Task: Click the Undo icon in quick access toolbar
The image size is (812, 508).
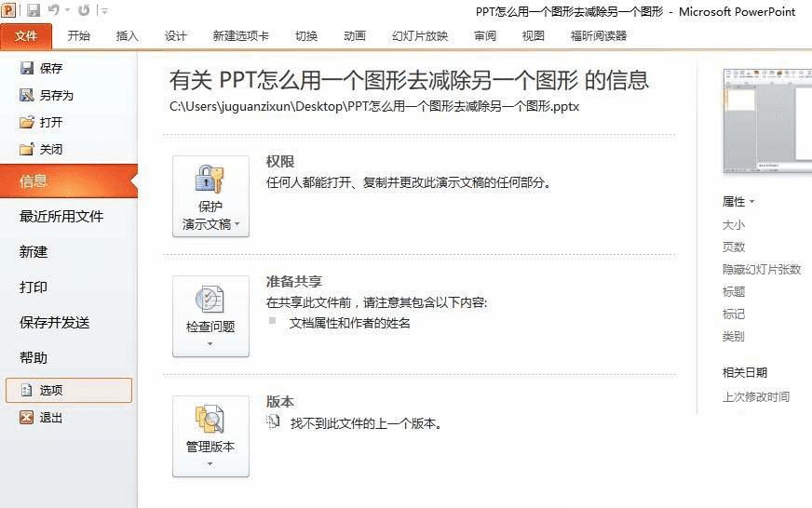Action: (x=53, y=9)
